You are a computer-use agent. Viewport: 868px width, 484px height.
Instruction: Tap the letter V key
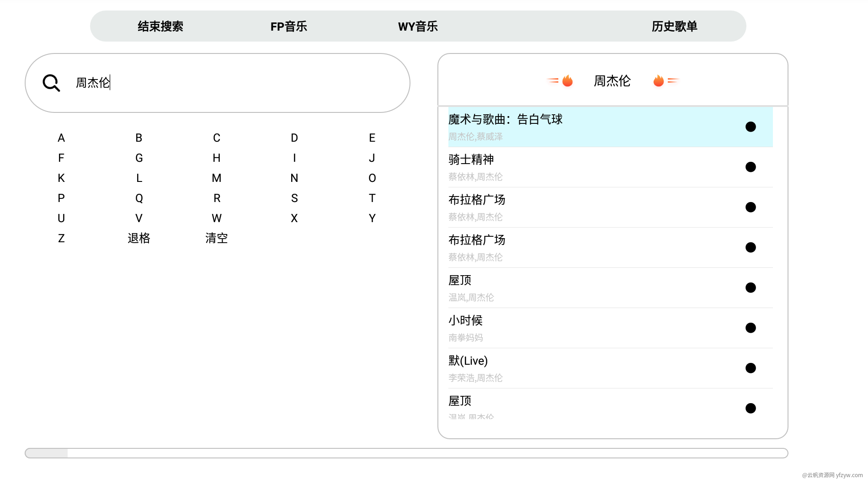coord(139,218)
